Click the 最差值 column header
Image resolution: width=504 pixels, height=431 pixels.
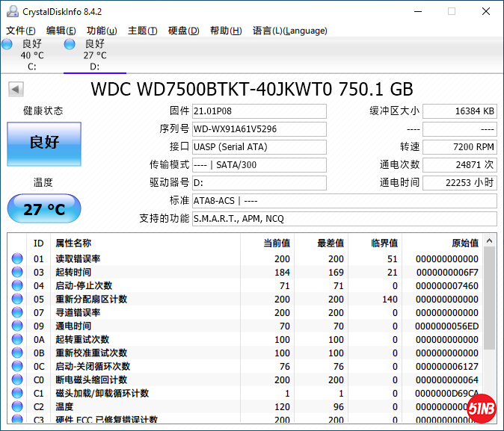pos(321,243)
